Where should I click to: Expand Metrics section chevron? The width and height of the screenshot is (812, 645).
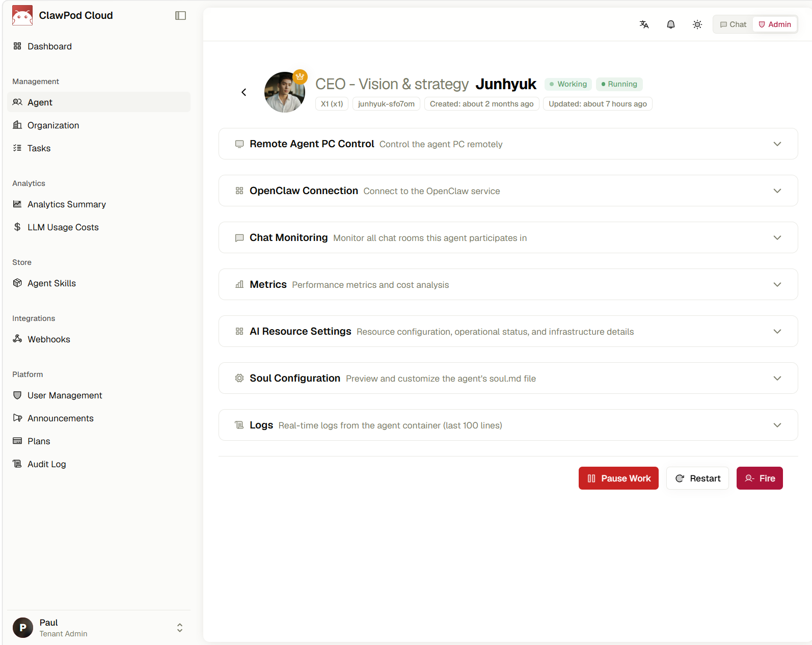(777, 285)
